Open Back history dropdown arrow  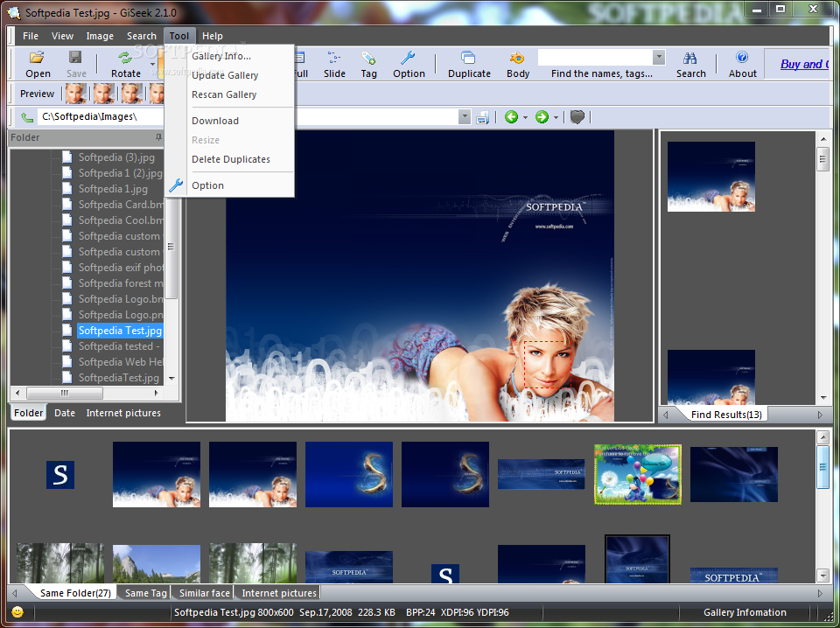coord(525,117)
